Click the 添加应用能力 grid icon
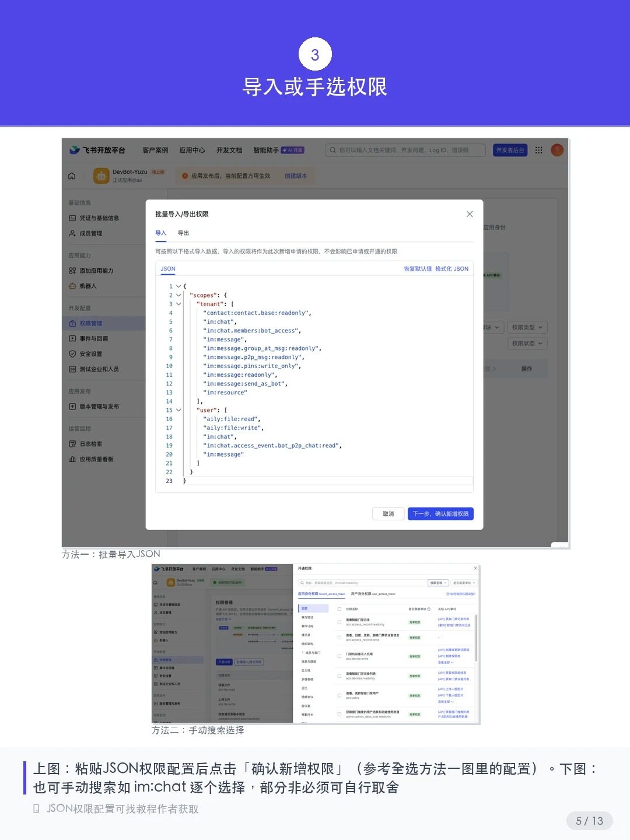 click(x=72, y=271)
